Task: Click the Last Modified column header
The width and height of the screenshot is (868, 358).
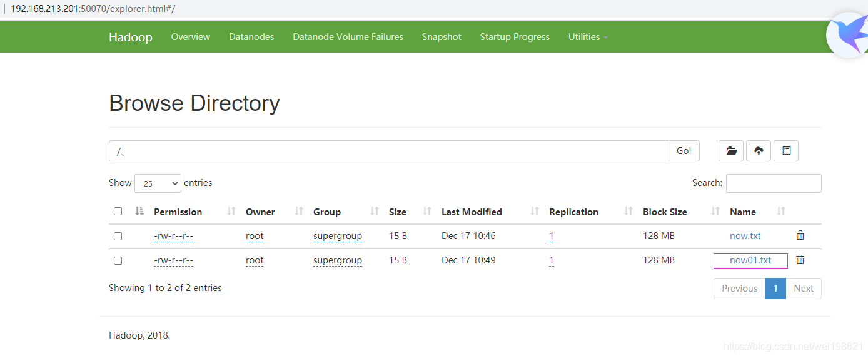Action: tap(472, 212)
